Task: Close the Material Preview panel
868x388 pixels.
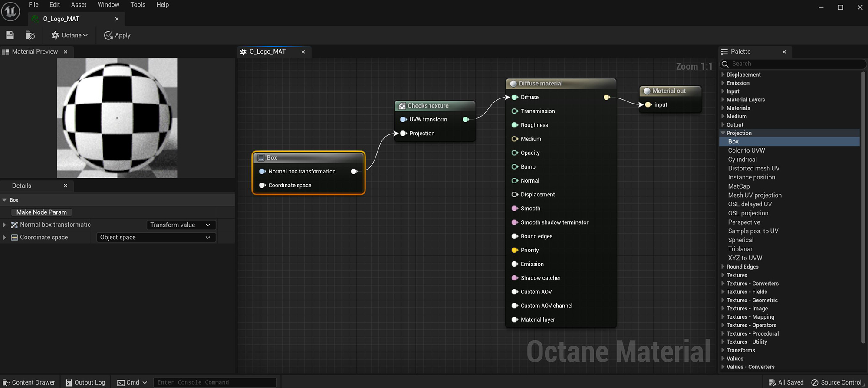Action: coord(66,52)
